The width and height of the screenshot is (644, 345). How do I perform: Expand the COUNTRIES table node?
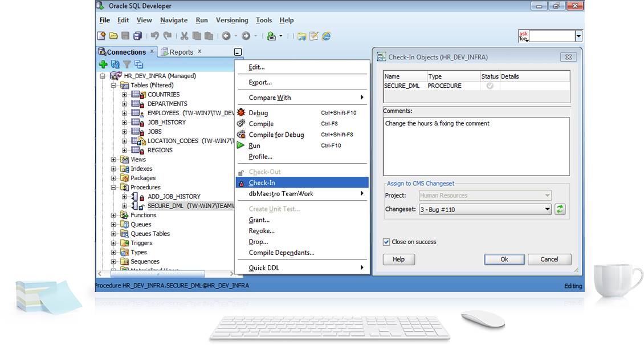(x=124, y=95)
